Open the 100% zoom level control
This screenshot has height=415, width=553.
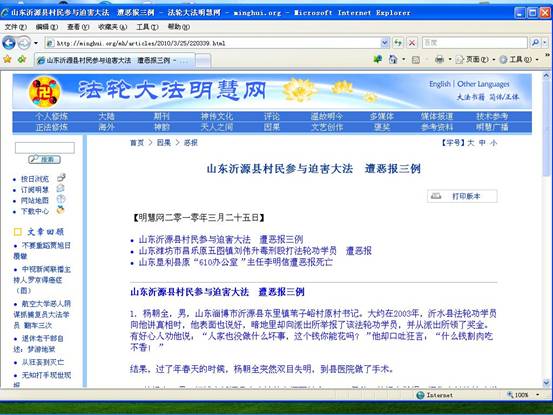click(x=523, y=395)
